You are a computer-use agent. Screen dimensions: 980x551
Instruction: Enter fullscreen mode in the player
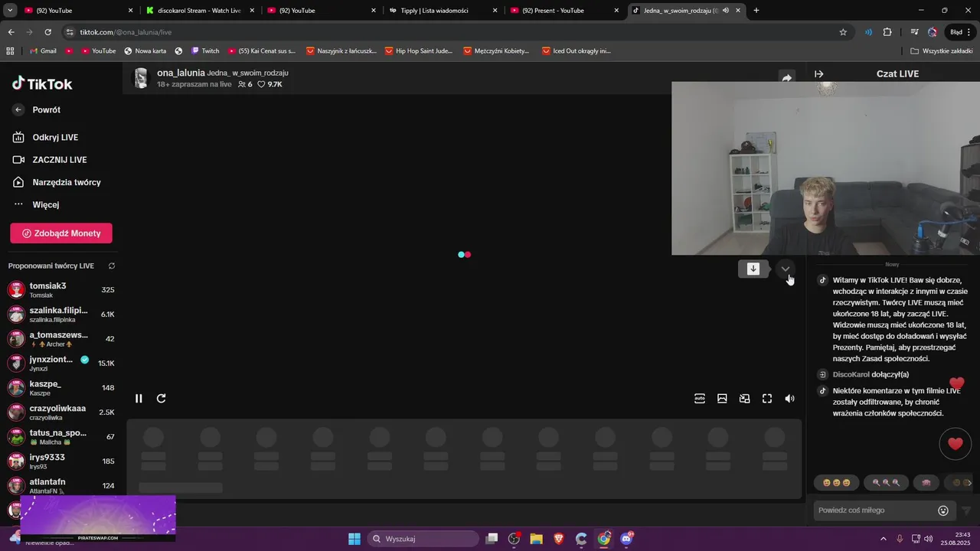[767, 398]
